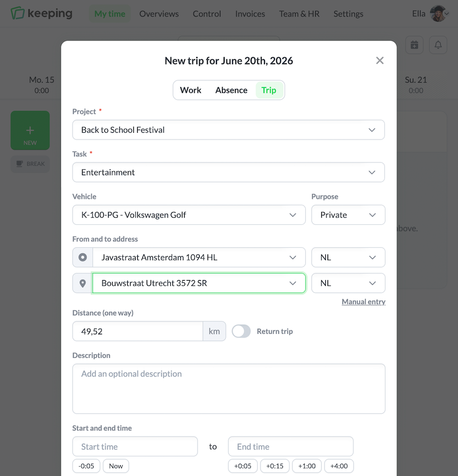Open the Task dropdown showing Entertainment
458x476 pixels.
pos(229,172)
